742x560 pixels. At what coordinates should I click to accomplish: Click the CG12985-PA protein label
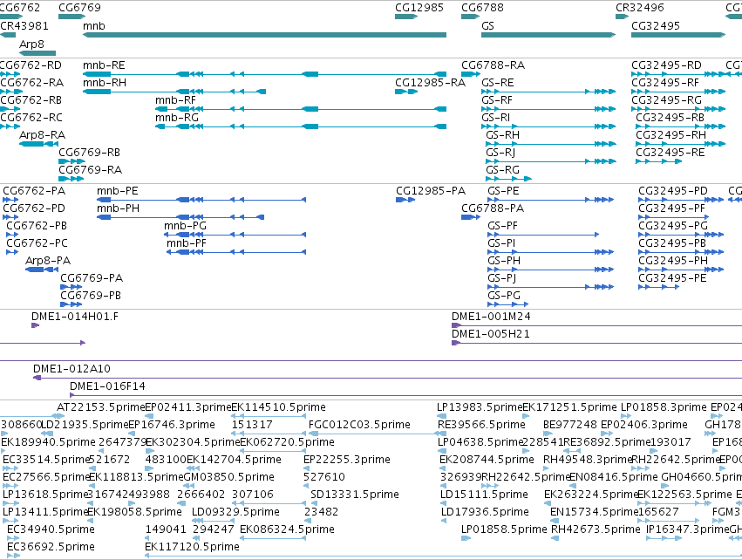[x=431, y=191]
